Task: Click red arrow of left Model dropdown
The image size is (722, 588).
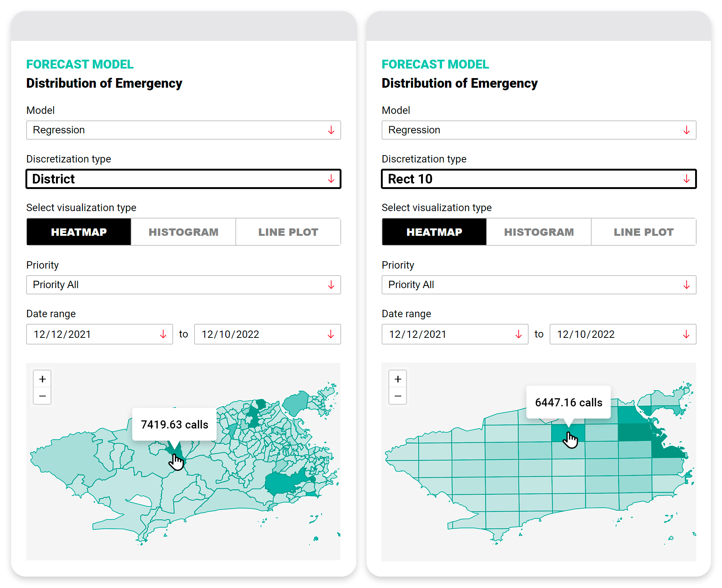Action: 331,130
